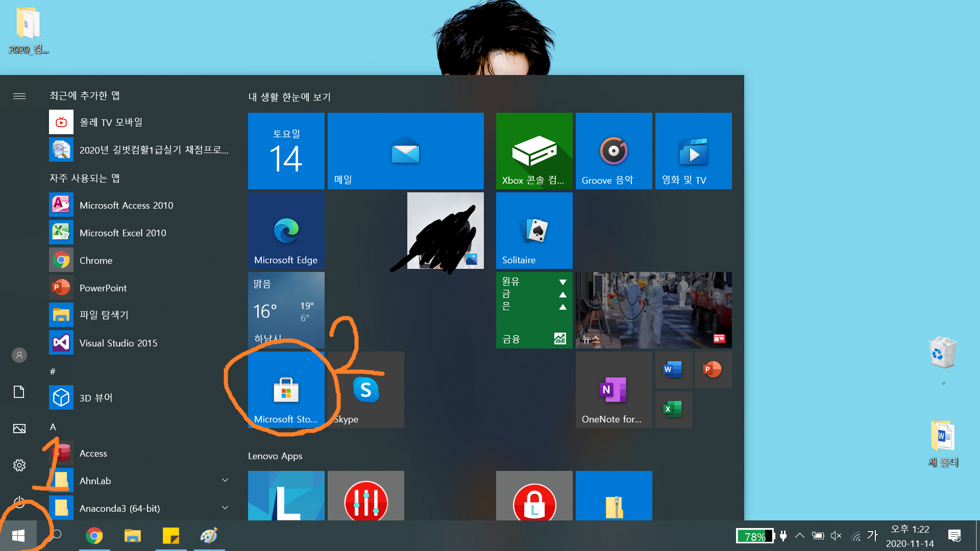Image resolution: width=980 pixels, height=551 pixels.
Task: Click the muted volume tray icon
Action: (x=836, y=536)
